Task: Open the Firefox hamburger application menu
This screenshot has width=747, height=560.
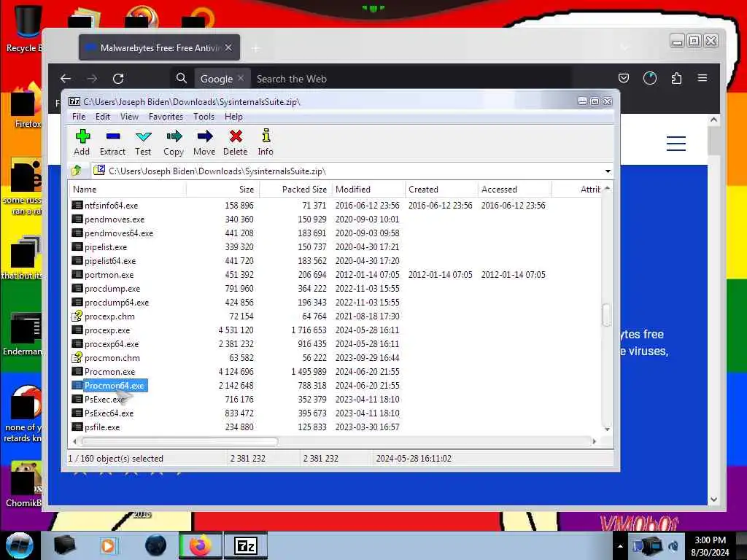Action: pos(703,78)
